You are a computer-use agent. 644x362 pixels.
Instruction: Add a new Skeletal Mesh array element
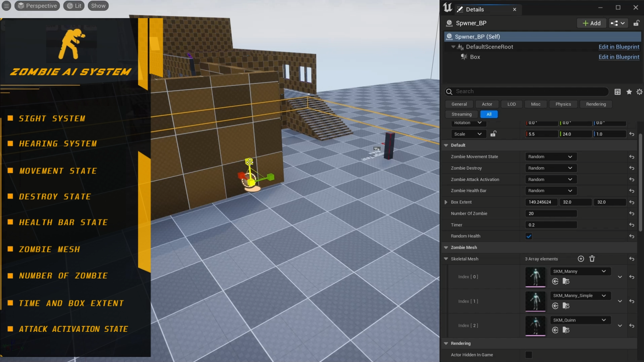tap(581, 259)
